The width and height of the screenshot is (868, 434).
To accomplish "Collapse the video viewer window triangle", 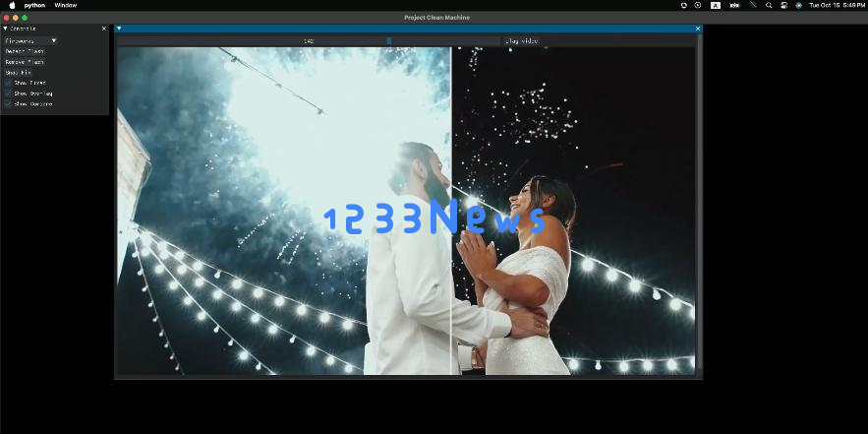I will [x=119, y=29].
